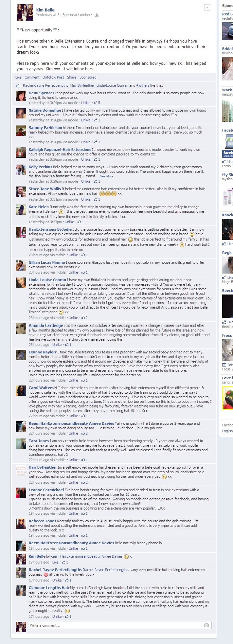Screen dimensions: 233x644
Task: Like Kim Belle's lol reply comment
Action: point(55,562)
